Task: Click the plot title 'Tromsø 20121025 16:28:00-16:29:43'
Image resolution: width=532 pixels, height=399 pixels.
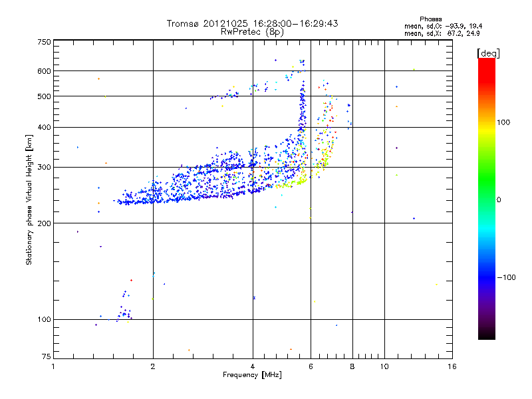Action: (252, 23)
